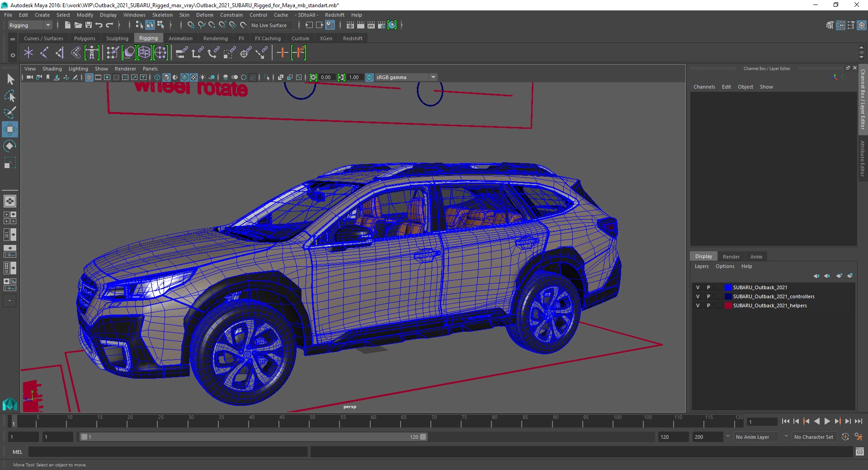Click the playback end time field 120

click(673, 437)
